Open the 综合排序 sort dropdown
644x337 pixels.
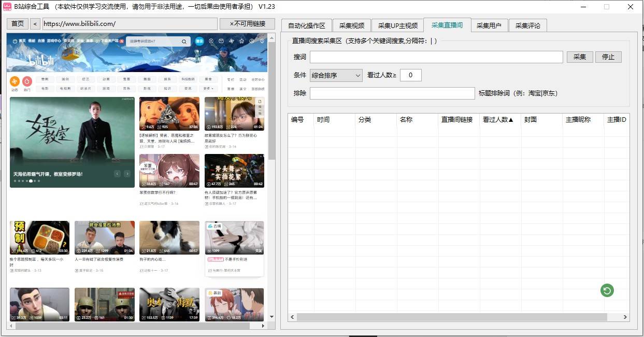point(336,76)
